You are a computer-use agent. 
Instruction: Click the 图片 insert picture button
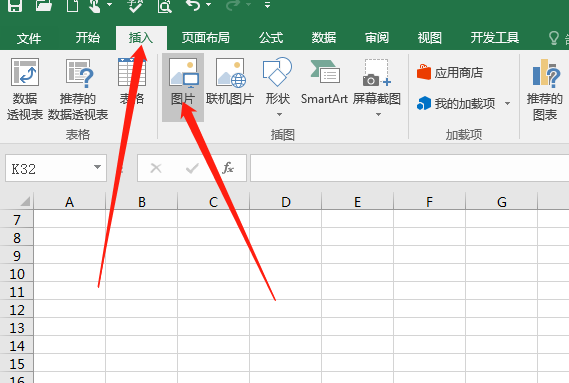click(x=183, y=87)
